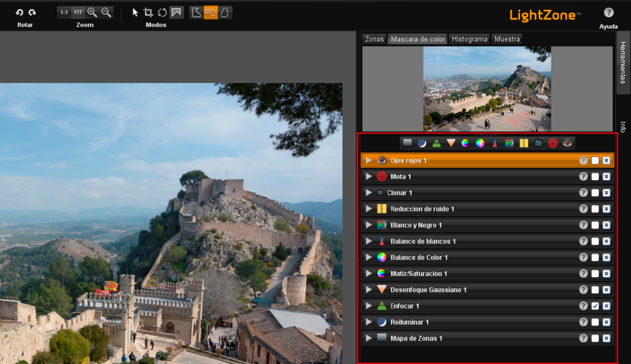Create a new Clonar tool
This screenshot has width=631, height=364.
(x=539, y=143)
